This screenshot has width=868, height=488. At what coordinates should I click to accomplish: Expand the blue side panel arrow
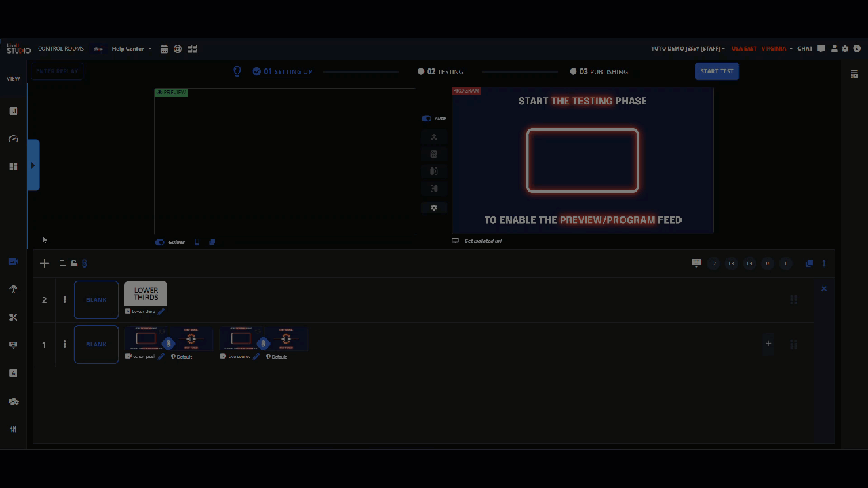coord(33,165)
